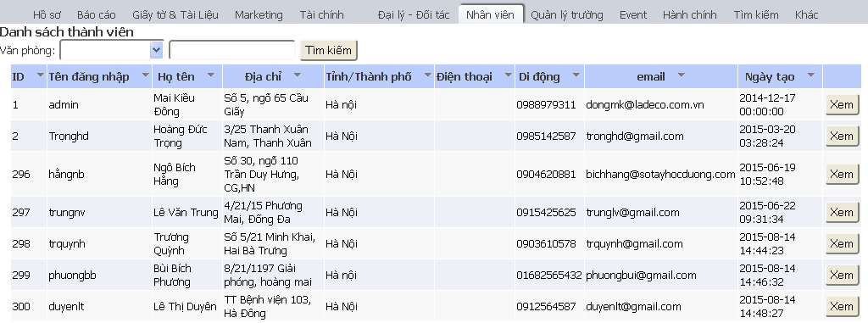The height and width of the screenshot is (323, 868).
Task: Expand the Điện thoại column arrow
Action: click(x=509, y=75)
